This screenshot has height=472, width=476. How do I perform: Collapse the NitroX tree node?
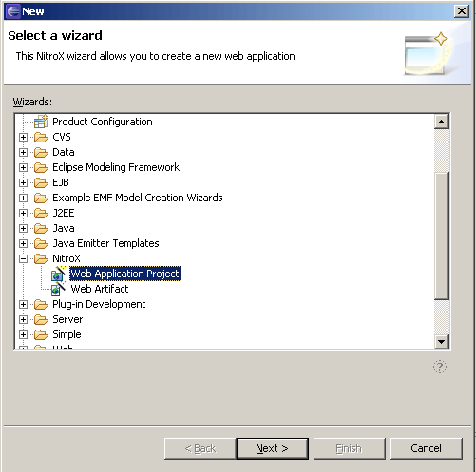(23, 259)
